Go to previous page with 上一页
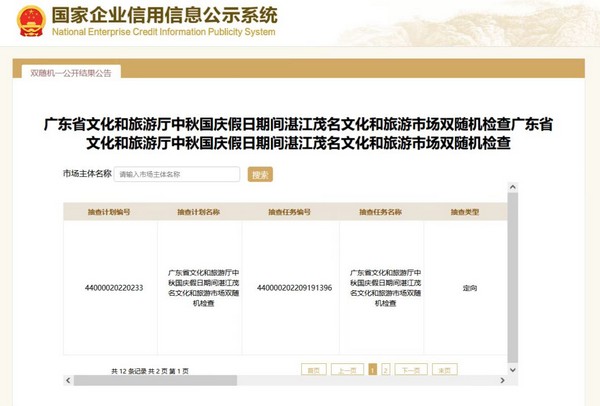Screen dimensions: 600x406 (347, 369)
